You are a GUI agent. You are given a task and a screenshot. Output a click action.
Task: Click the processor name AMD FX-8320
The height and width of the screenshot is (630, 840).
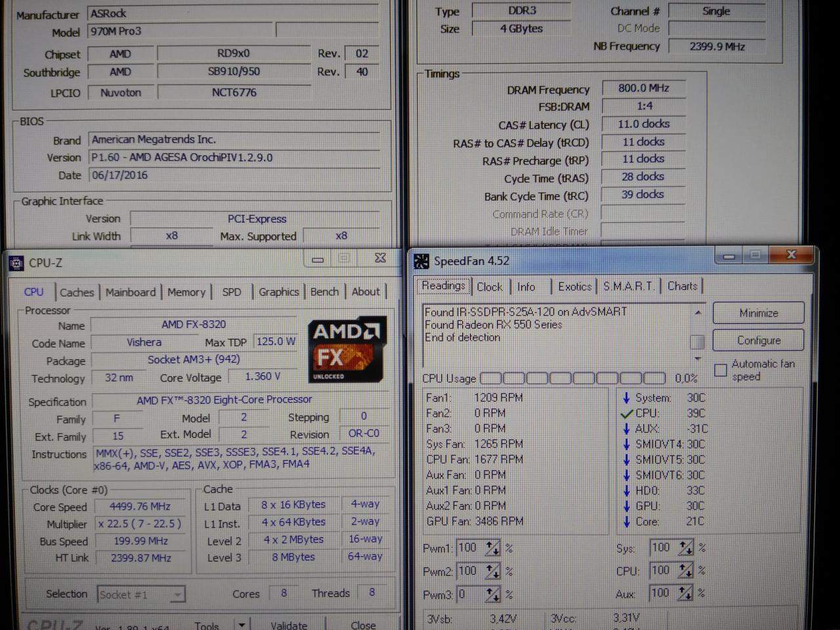(194, 325)
